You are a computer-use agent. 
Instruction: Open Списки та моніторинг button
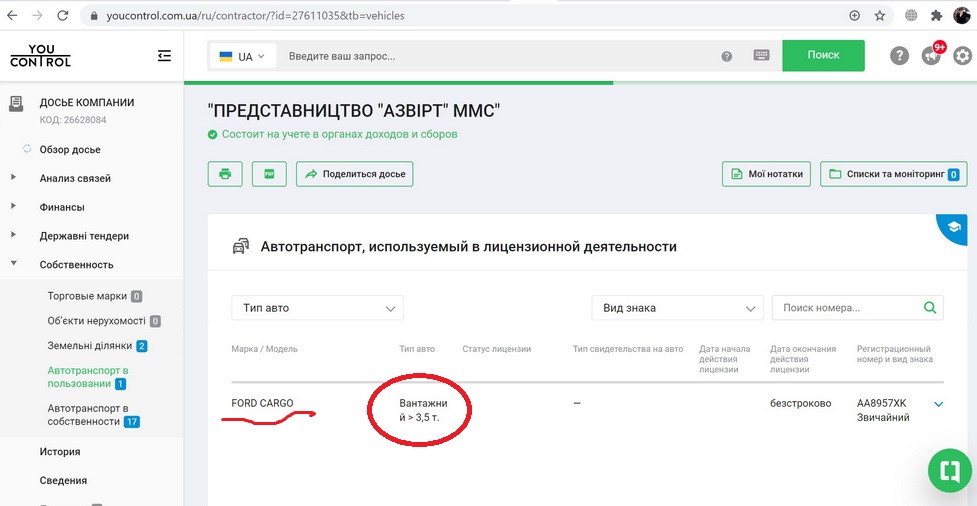pyautogui.click(x=894, y=174)
